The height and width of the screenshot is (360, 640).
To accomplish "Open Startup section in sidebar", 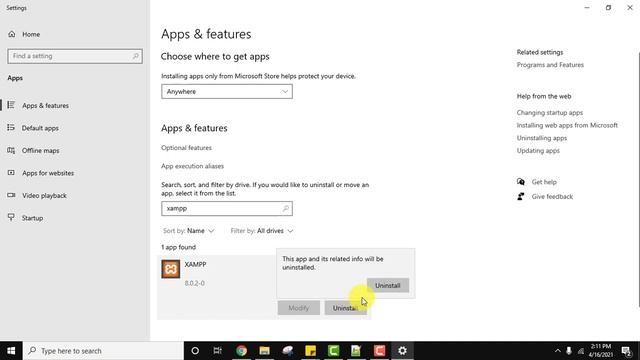I will tap(32, 218).
